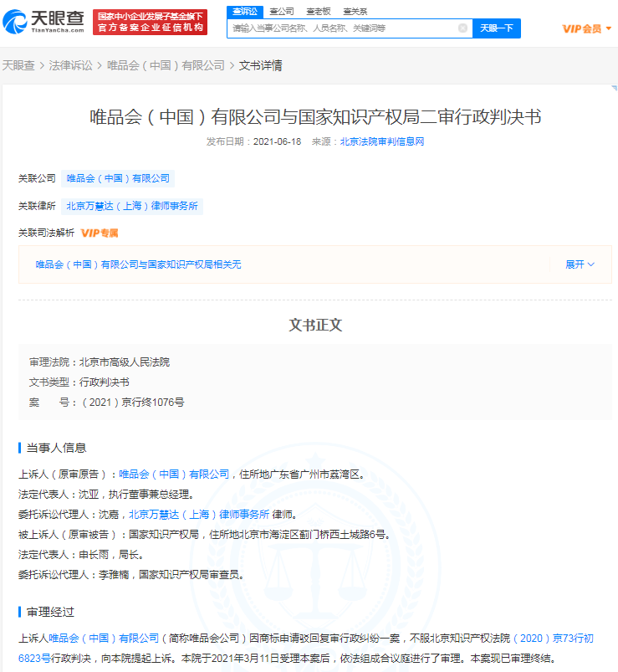This screenshot has height=672, width=618.
Task: Click the text 法定代表人：申长雨，局长。
Action: pyautogui.click(x=81, y=555)
